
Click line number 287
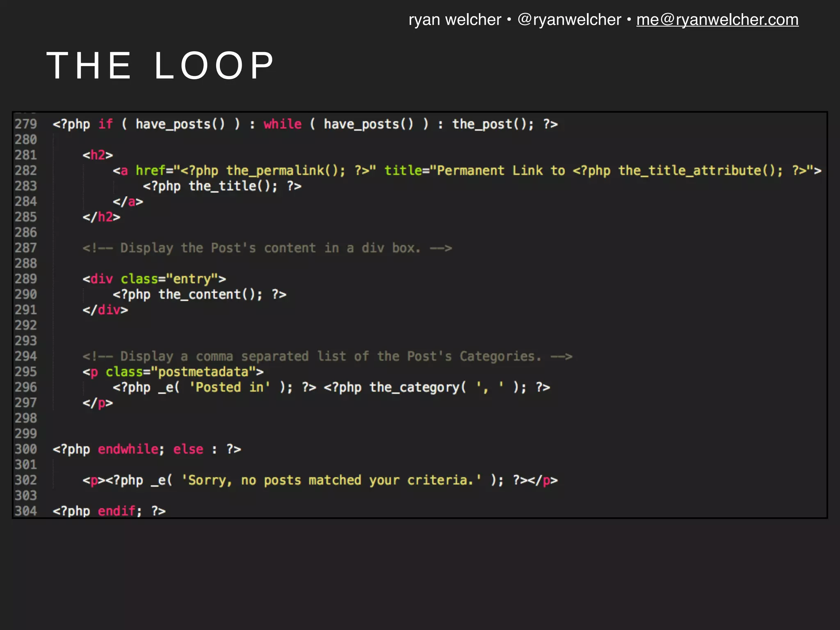click(x=26, y=248)
